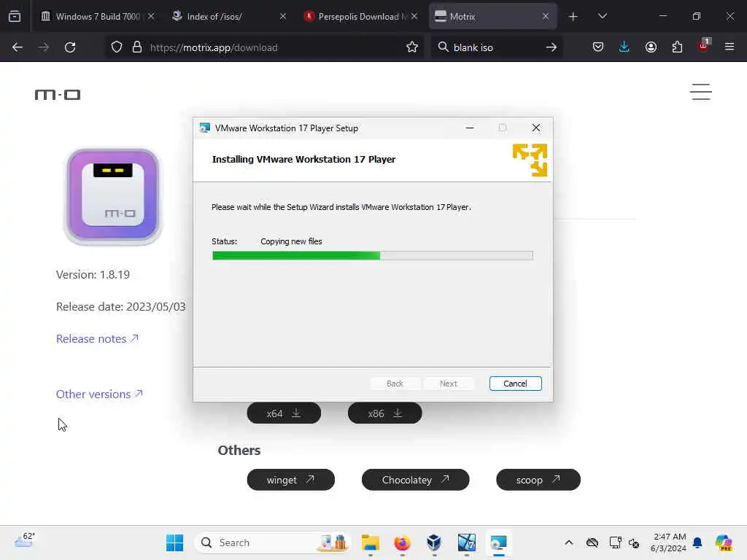
Task: Open the Copilot preview taskbar icon
Action: click(x=724, y=542)
